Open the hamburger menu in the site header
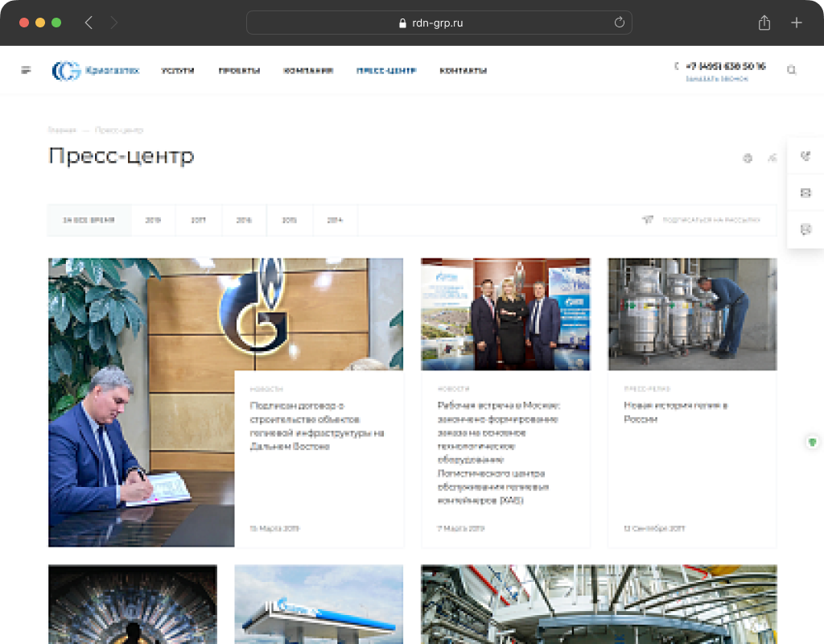 coord(26,70)
